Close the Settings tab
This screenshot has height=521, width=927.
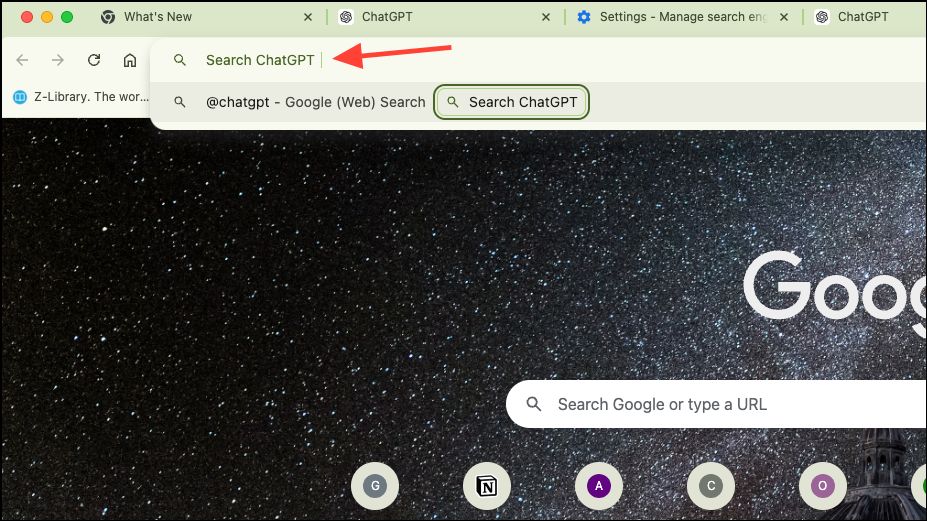pos(784,17)
